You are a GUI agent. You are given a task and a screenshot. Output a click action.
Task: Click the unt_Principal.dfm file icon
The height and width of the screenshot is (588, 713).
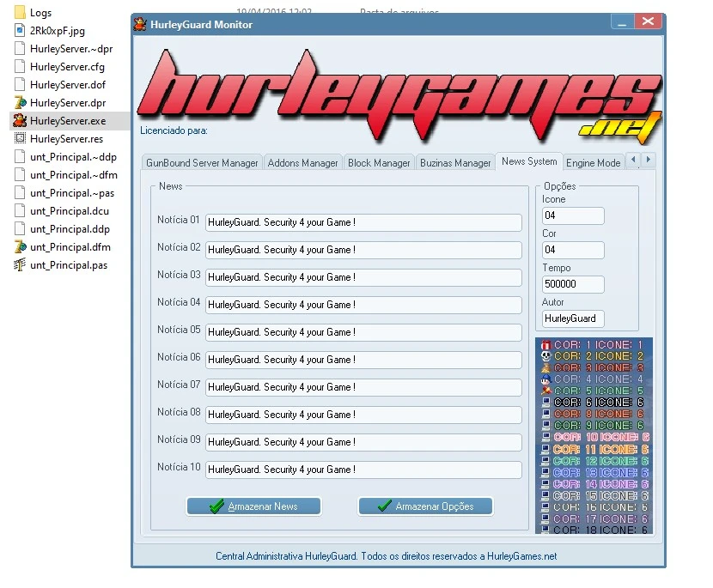pos(20,247)
